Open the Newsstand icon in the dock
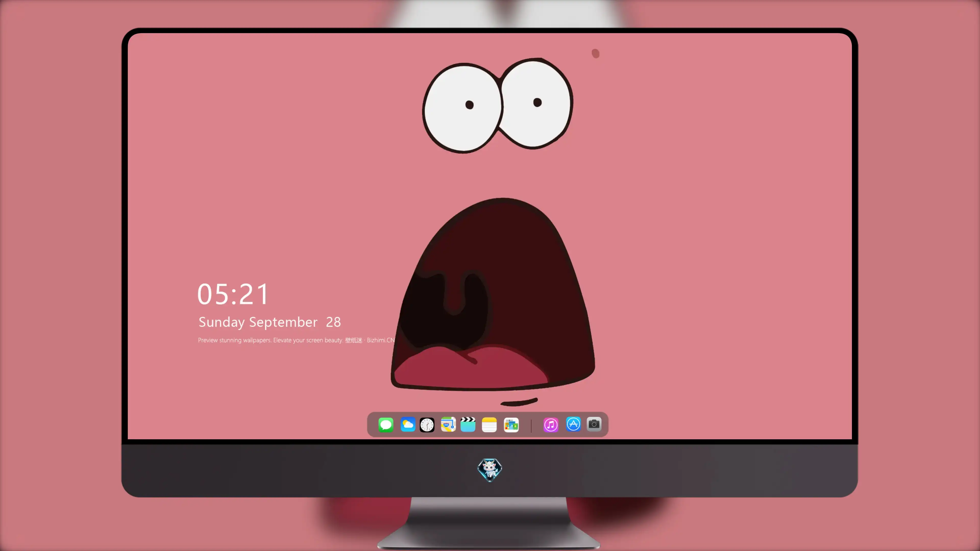The image size is (980, 551). 511,425
